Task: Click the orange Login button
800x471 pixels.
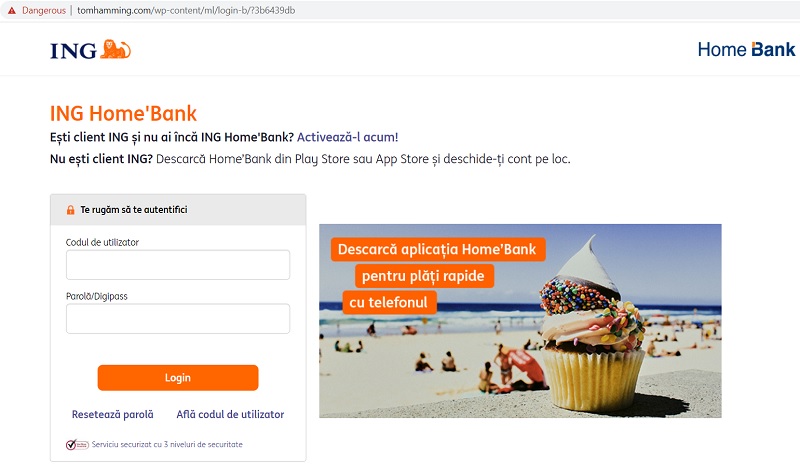Action: [178, 378]
